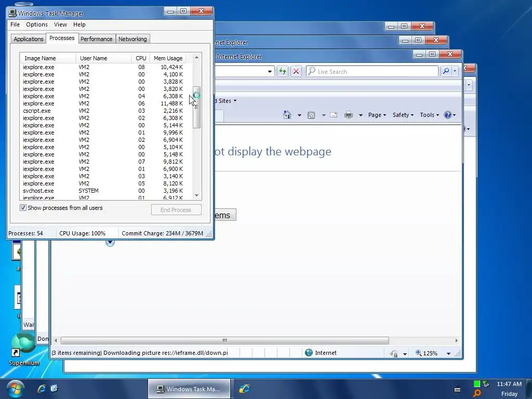Viewport: 532px width, 399px height.
Task: Click the Read Mail envelope icon
Action: pos(334,115)
